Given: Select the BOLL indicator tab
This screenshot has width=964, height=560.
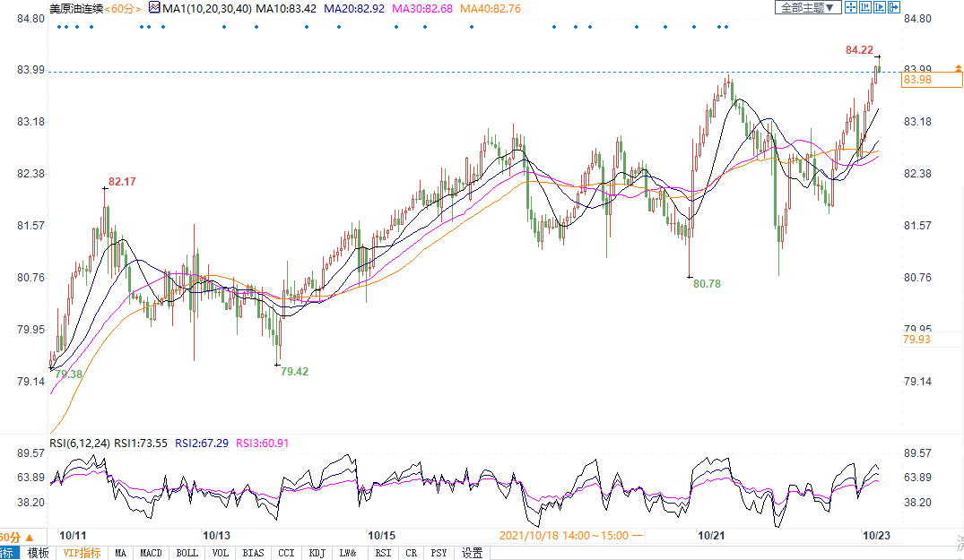Looking at the screenshot, I should pos(187,553).
